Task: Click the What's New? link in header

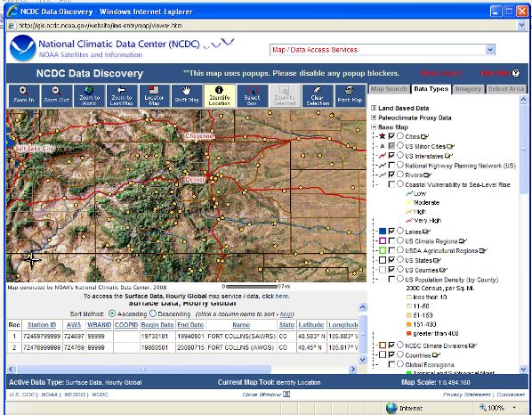Action: [x=440, y=73]
